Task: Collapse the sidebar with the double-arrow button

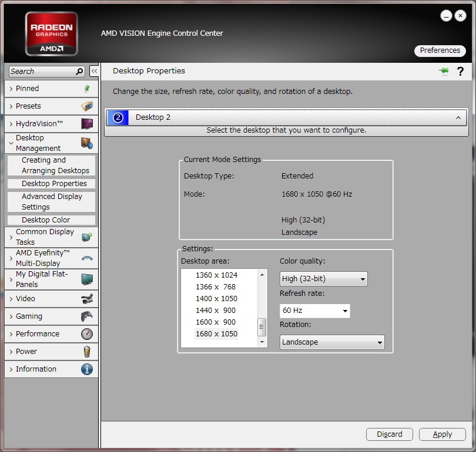Action: pos(94,71)
